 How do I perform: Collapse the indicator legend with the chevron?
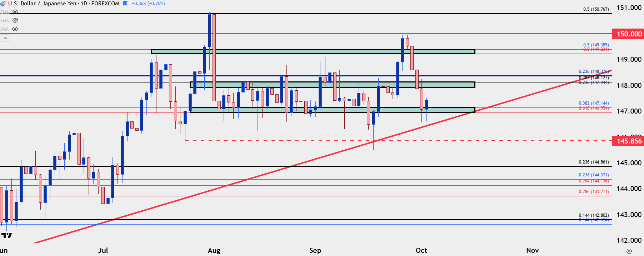click(5, 38)
